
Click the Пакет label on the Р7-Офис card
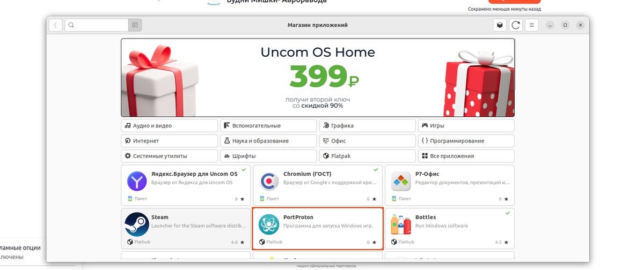(x=405, y=199)
